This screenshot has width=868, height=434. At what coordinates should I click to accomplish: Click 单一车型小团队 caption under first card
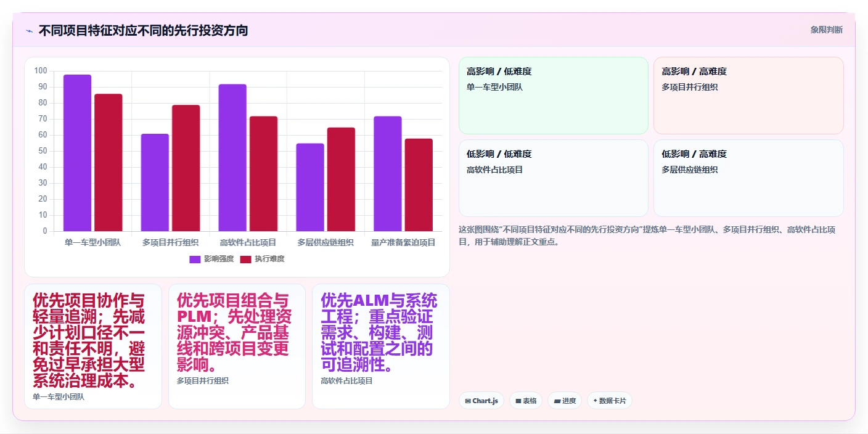coord(59,397)
